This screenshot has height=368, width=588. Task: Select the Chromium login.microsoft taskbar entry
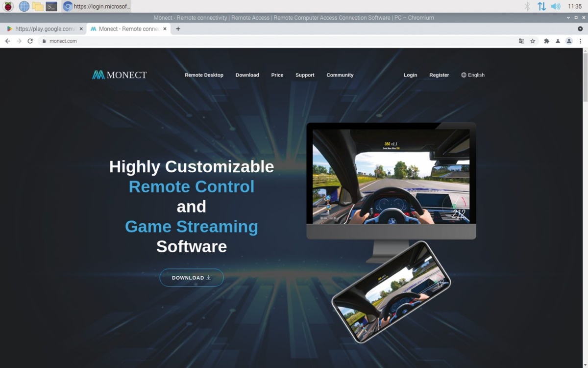point(97,6)
